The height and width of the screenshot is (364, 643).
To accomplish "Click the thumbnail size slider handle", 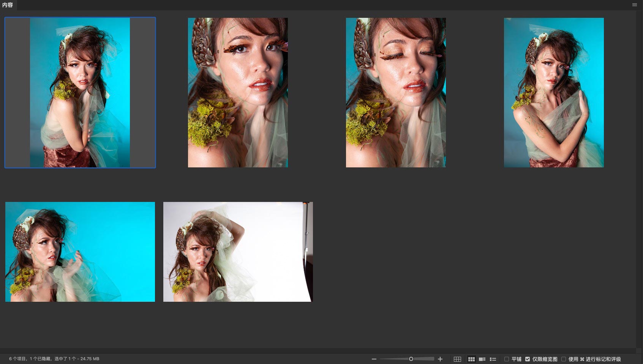I will coord(411,359).
